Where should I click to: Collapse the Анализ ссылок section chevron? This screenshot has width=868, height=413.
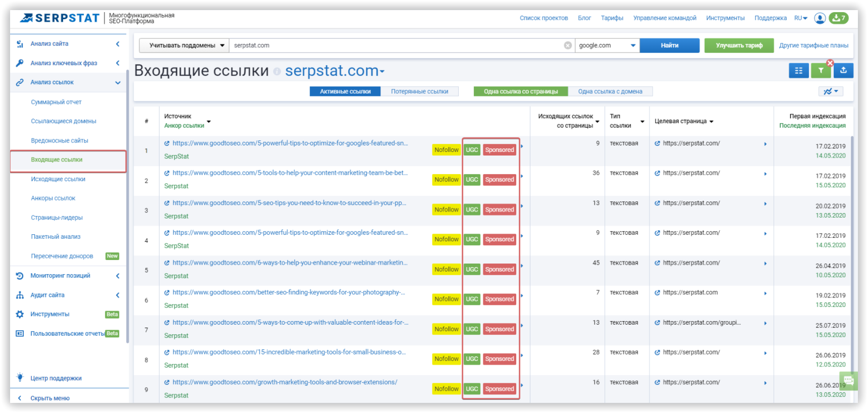118,82
